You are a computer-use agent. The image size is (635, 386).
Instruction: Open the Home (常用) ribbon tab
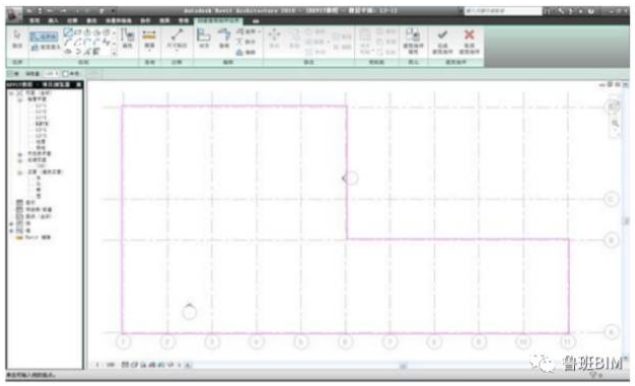point(35,21)
